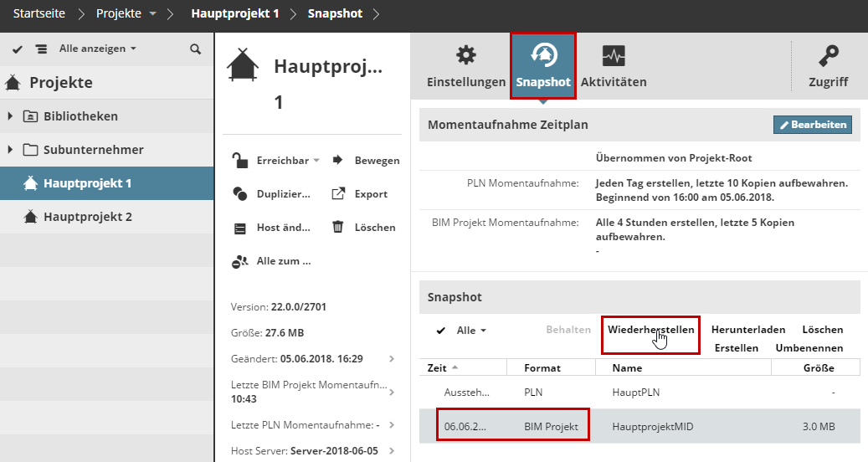The width and height of the screenshot is (868, 462).
Task: Open the Alle filter dropdown in Snapshot
Action: click(x=471, y=331)
